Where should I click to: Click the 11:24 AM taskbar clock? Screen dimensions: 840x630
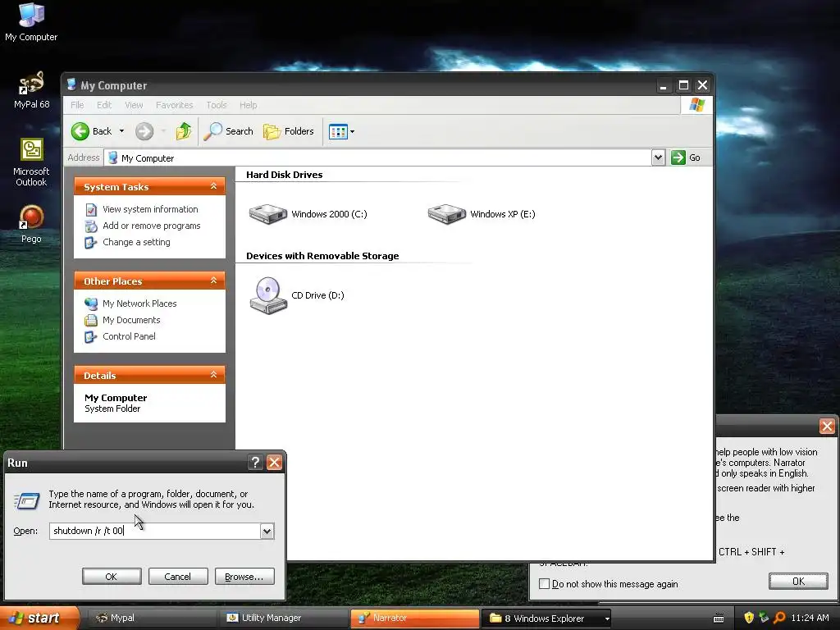pos(810,619)
